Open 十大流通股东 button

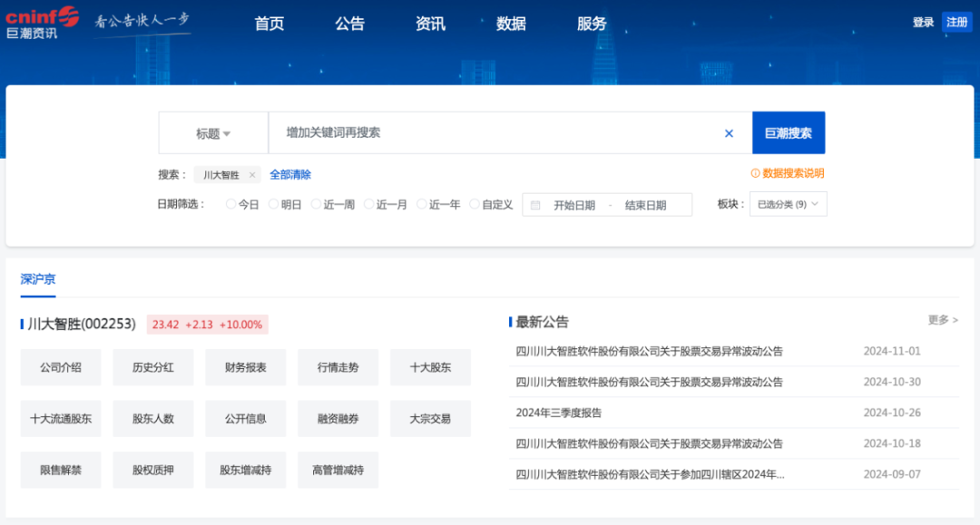61,419
